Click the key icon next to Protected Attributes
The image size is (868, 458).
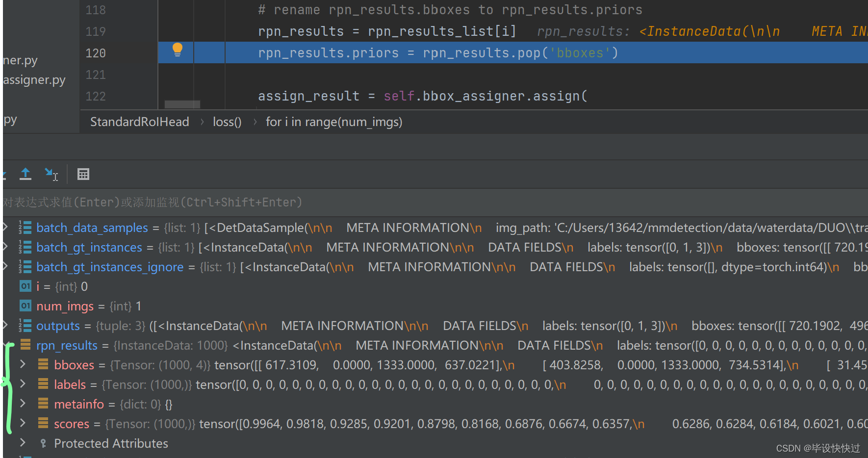pos(43,443)
